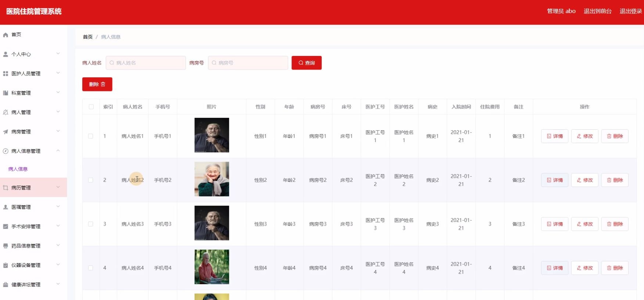The height and width of the screenshot is (300, 644).
Task: Click 删除 in the 病人姓名3 row
Action: (615, 224)
